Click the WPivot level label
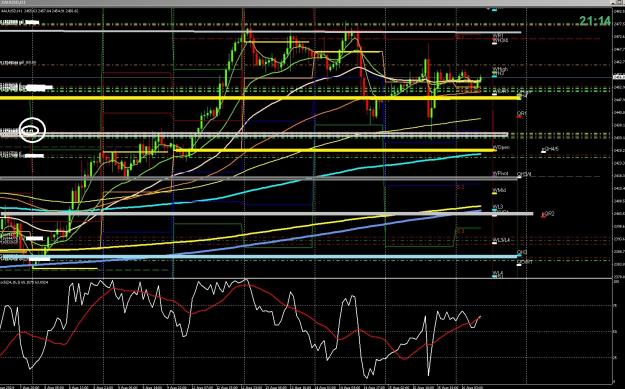The image size is (625, 389). coord(500,174)
